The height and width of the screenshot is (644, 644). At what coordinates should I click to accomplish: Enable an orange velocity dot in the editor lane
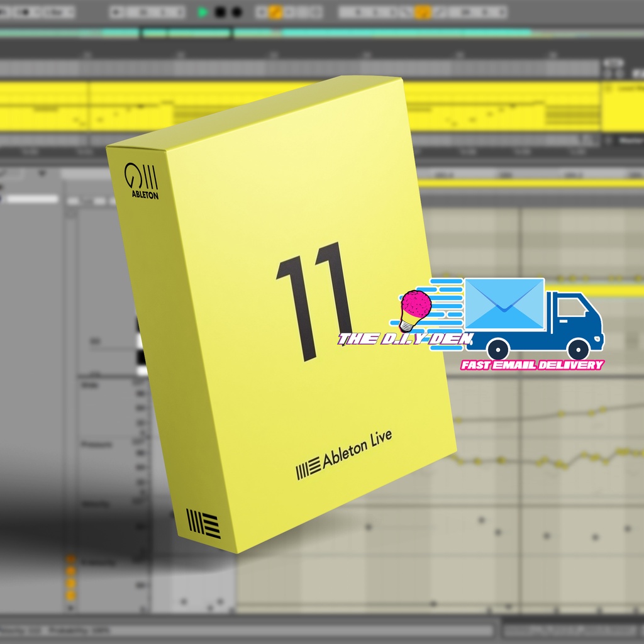(70, 570)
